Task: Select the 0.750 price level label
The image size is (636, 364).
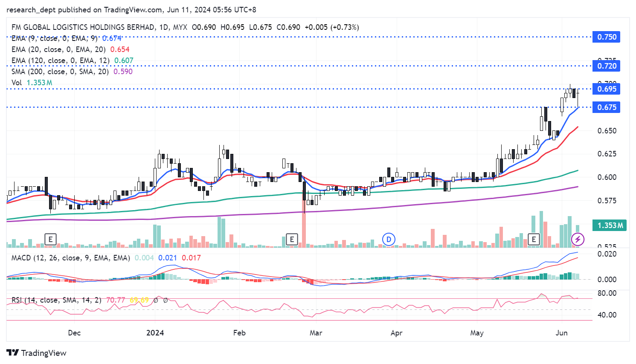Action: point(606,37)
